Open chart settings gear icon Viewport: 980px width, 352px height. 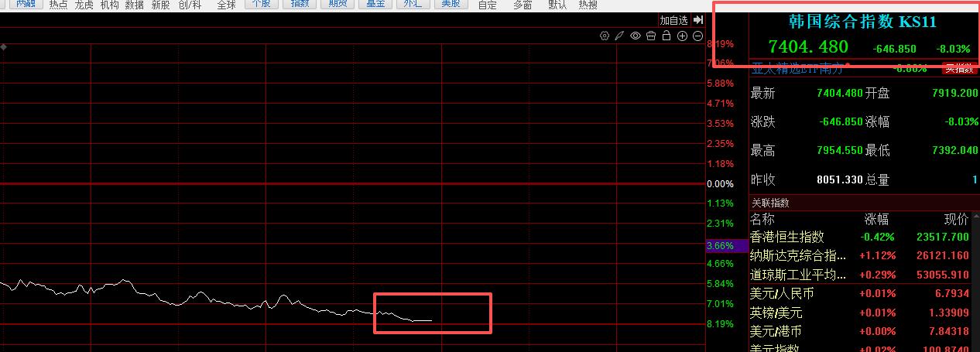605,36
